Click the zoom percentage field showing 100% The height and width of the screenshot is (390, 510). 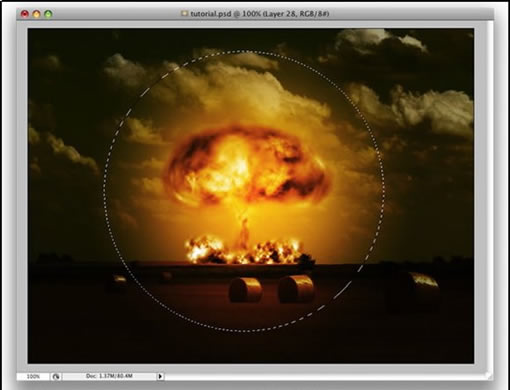click(33, 376)
